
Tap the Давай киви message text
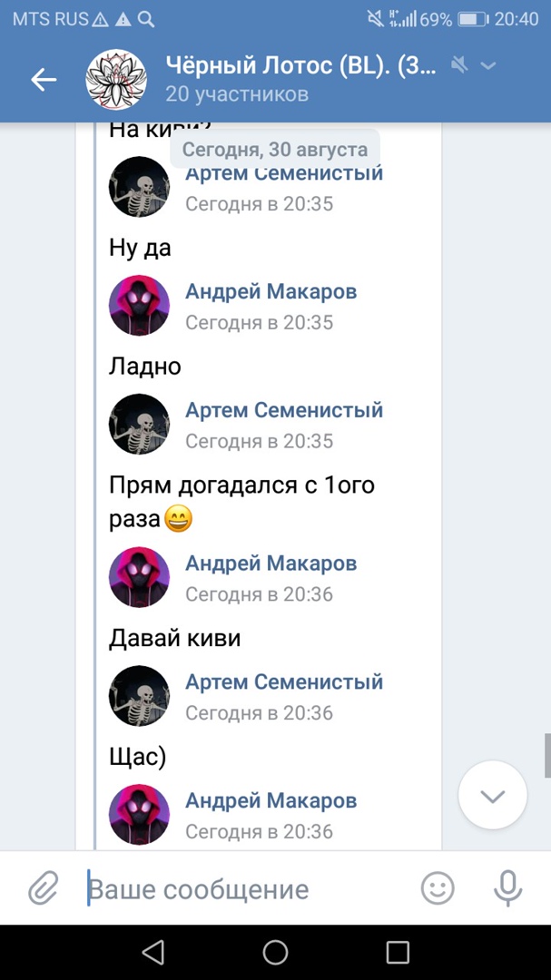point(175,638)
